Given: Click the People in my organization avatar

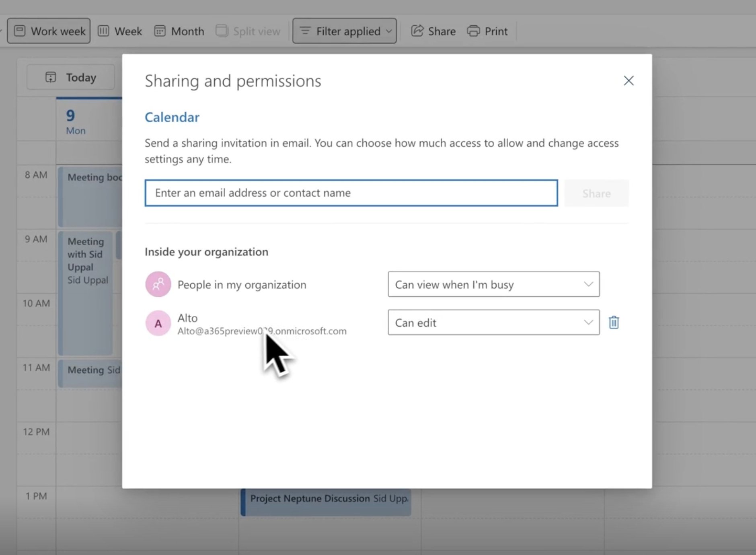Looking at the screenshot, I should (x=158, y=284).
